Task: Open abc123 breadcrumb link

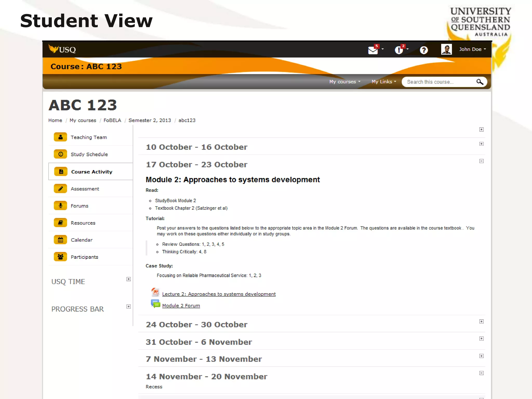Action: (187, 120)
